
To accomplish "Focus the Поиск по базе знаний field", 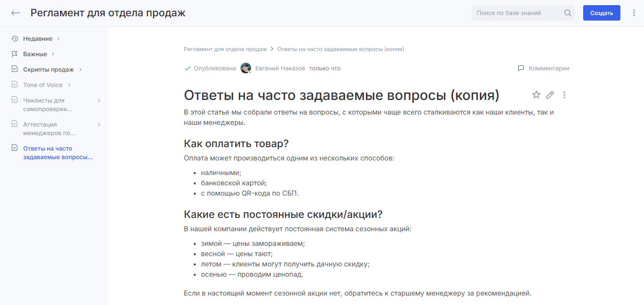I will (x=516, y=13).
